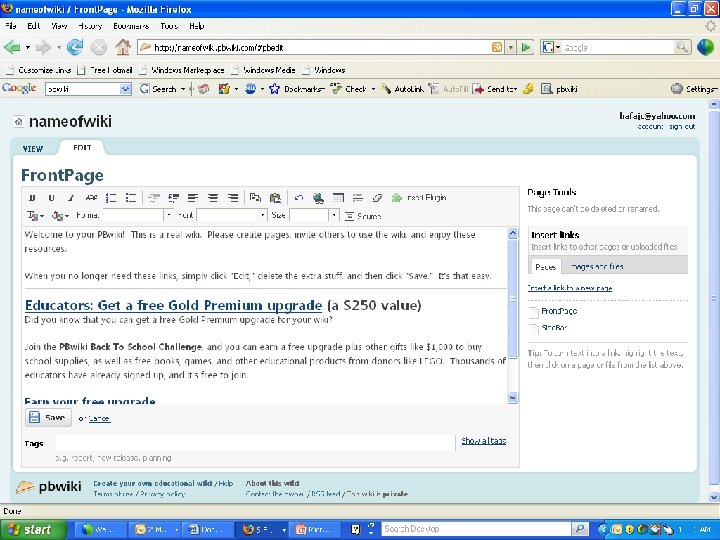Screen dimensions: 720x540
Task: Click the Show all tags link
Action: [484, 441]
